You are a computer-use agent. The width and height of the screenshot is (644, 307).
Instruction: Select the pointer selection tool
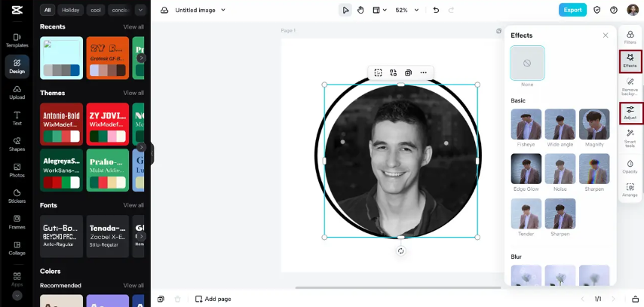(345, 11)
